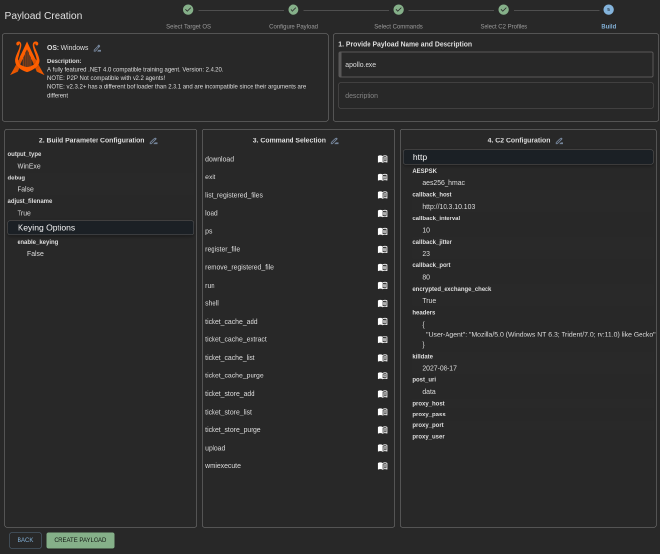Select the proxy_host label
The image size is (660, 554).
[428, 404]
